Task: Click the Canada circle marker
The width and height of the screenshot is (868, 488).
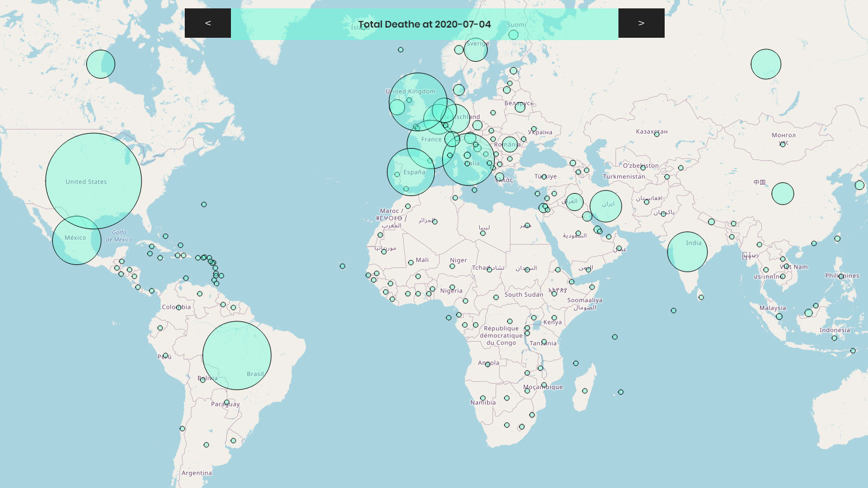Action: 101,64
